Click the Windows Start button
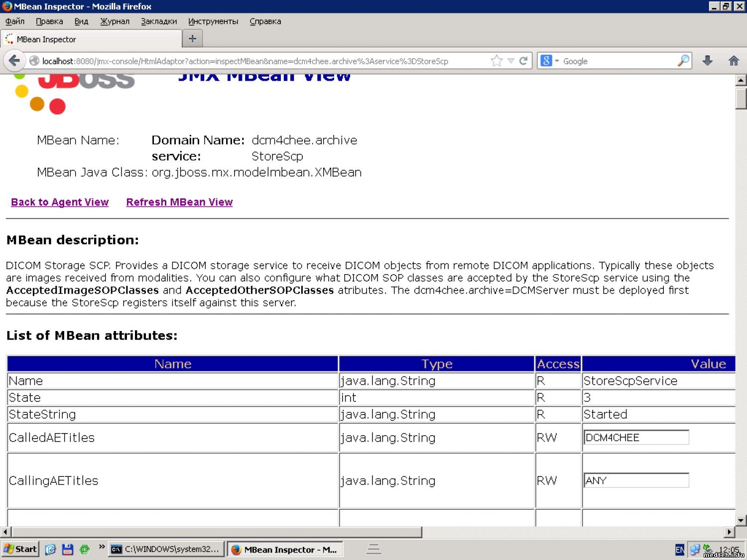This screenshot has width=747, height=560. [x=20, y=549]
